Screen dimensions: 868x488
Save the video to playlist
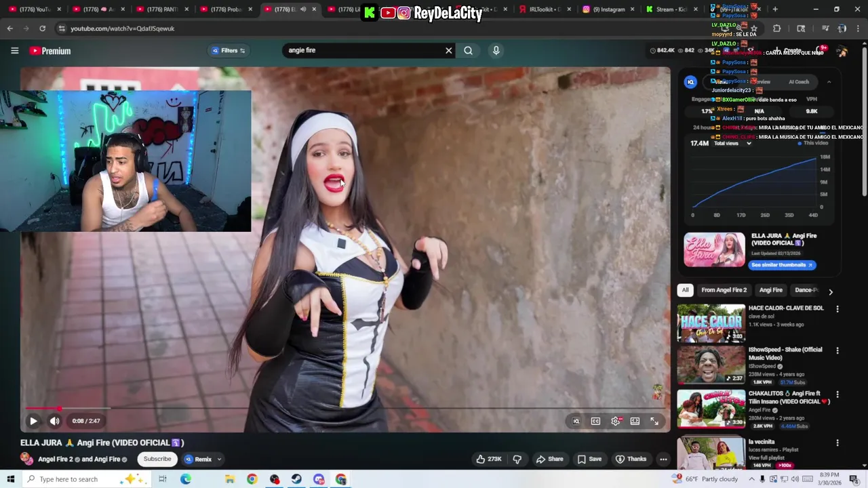pyautogui.click(x=589, y=459)
